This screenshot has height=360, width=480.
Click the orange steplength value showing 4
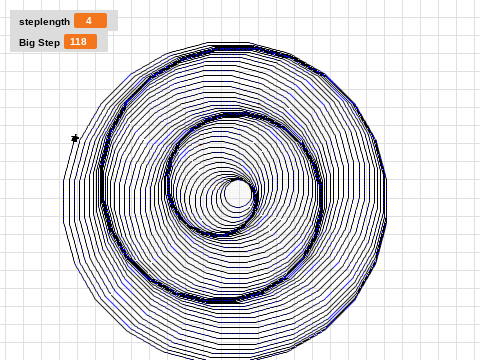[x=90, y=21]
